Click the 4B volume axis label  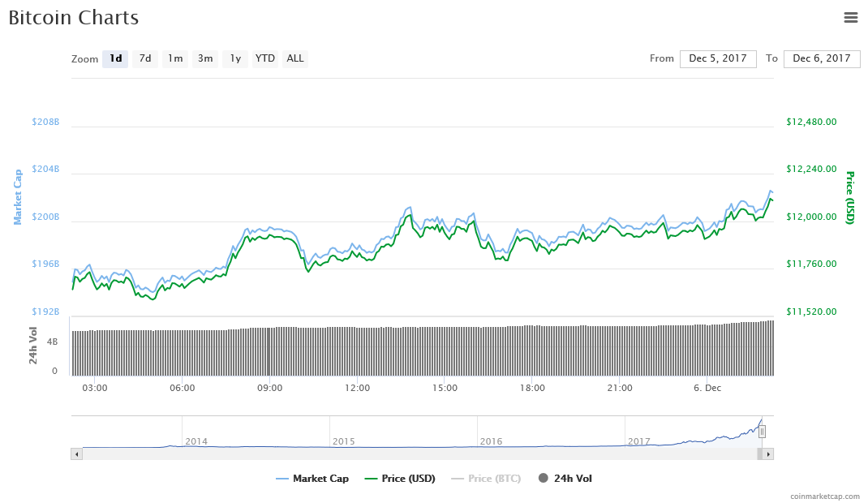[x=52, y=342]
